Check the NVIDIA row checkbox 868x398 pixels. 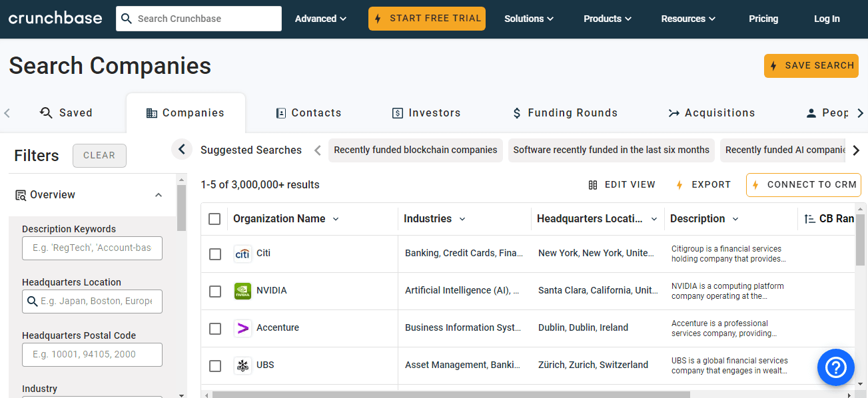pyautogui.click(x=215, y=292)
